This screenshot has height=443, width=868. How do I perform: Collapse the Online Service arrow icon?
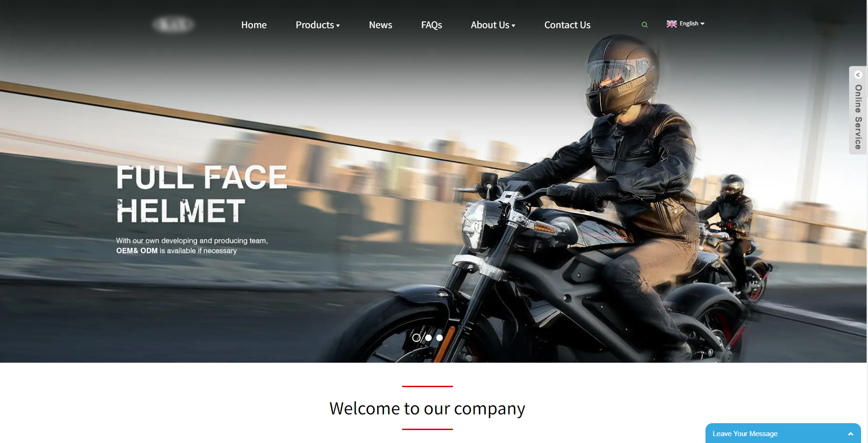858,75
